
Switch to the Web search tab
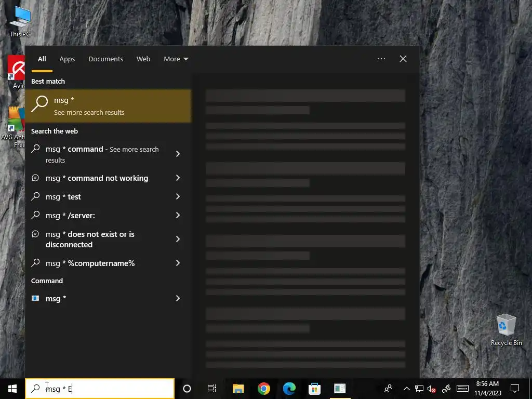(143, 59)
